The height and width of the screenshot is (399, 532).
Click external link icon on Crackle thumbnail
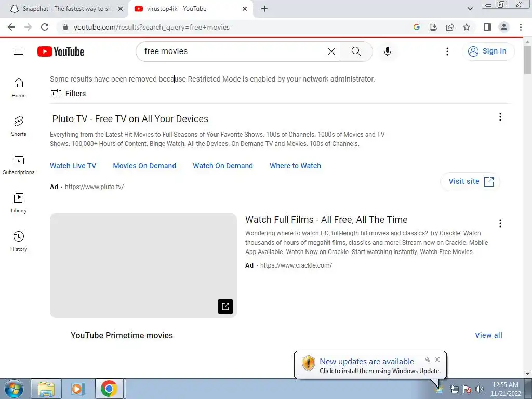225,307
